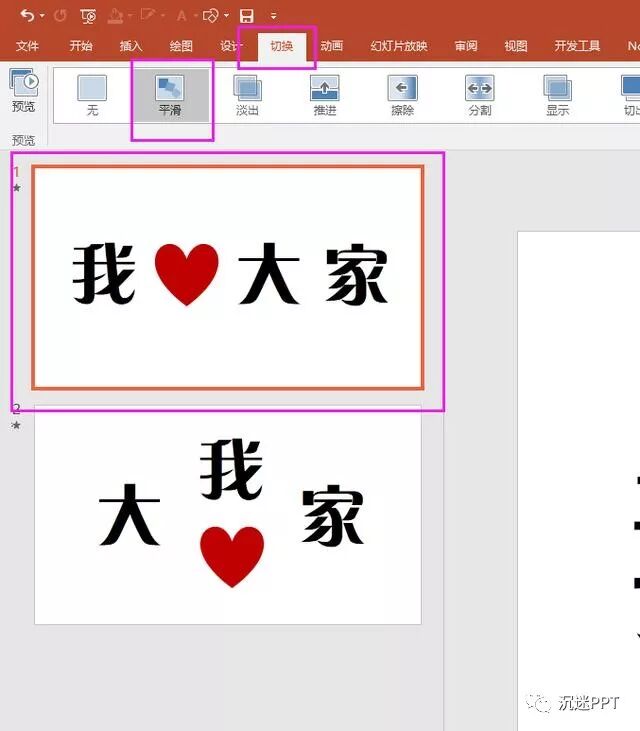Screen dimensions: 640x731
Task: Apply the 分割 split transition
Action: click(480, 96)
